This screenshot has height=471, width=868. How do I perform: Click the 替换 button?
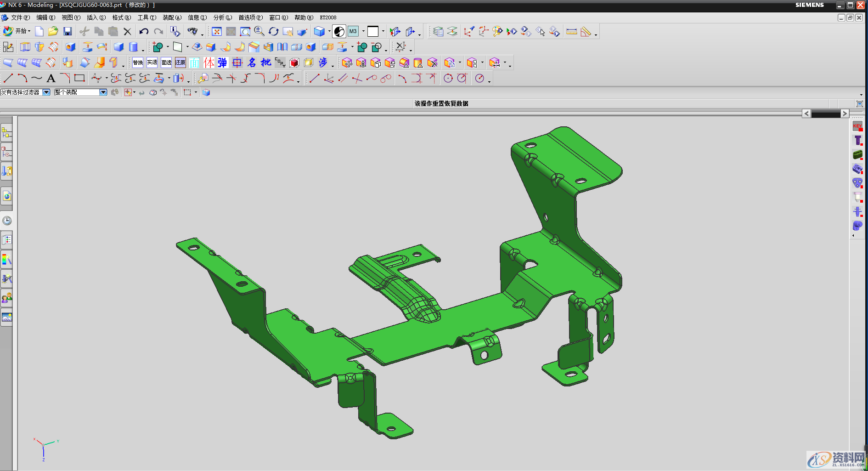click(138, 62)
